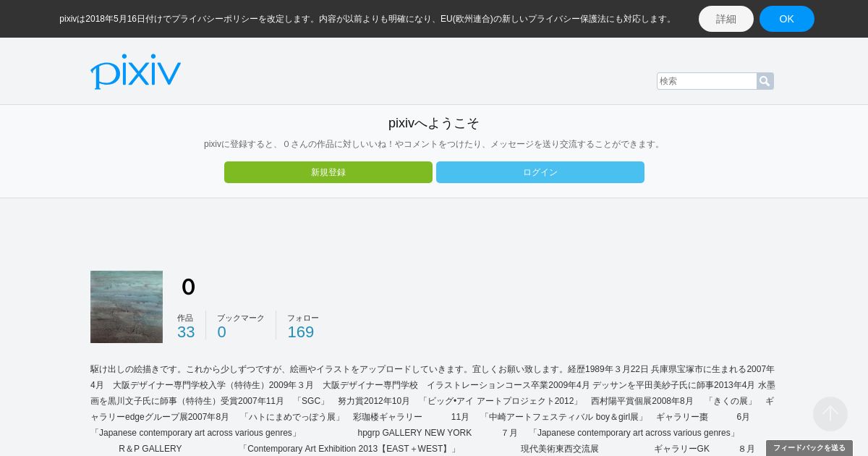Image resolution: width=868 pixels, height=456 pixels.
Task: Click the 詳細 button in the privacy banner
Action: pos(726,19)
